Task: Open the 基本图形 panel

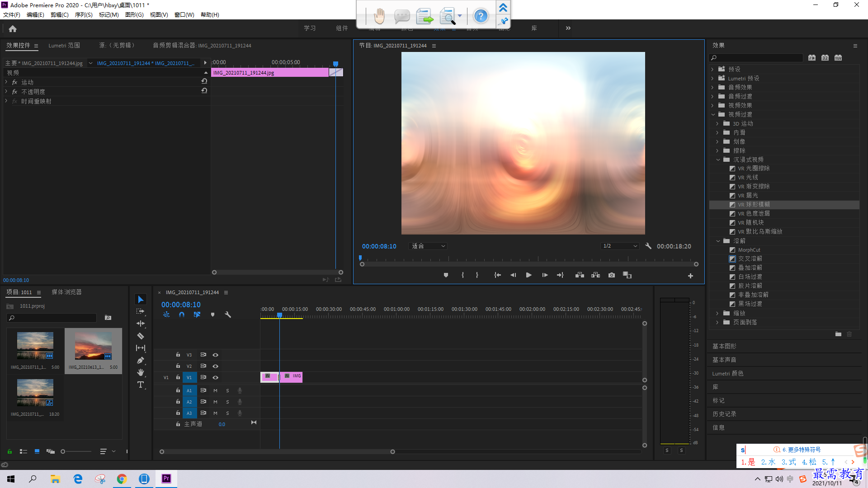Action: (x=724, y=346)
